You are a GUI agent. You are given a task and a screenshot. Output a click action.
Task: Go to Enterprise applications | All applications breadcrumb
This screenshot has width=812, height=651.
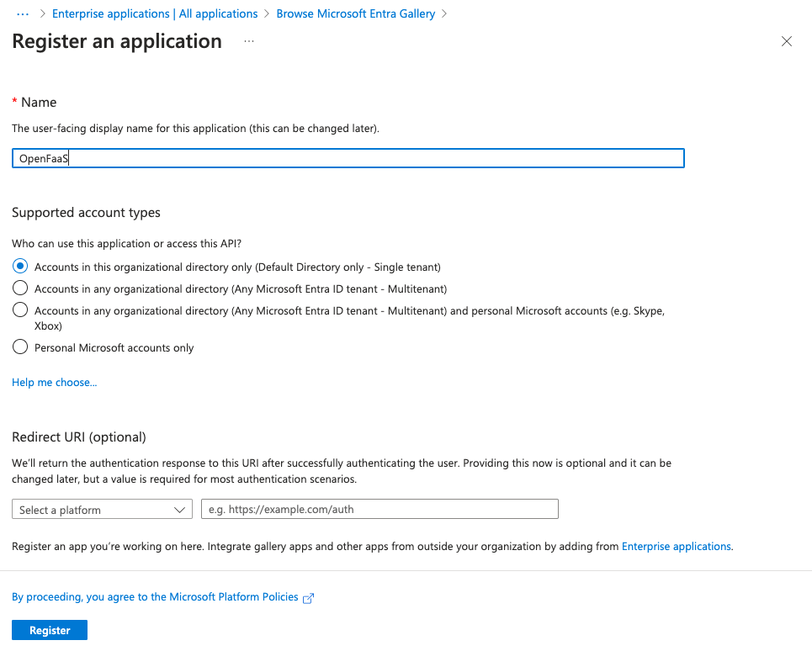tap(154, 13)
